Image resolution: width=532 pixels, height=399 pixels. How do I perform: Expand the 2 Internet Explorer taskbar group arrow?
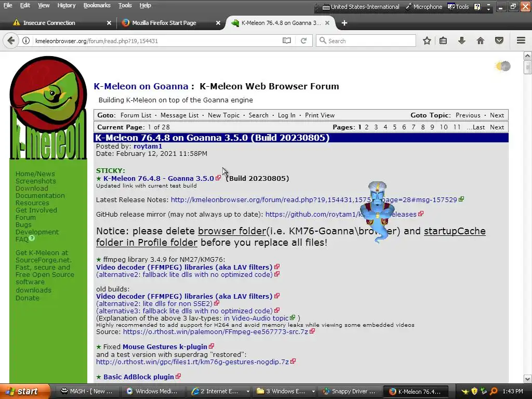point(248,391)
